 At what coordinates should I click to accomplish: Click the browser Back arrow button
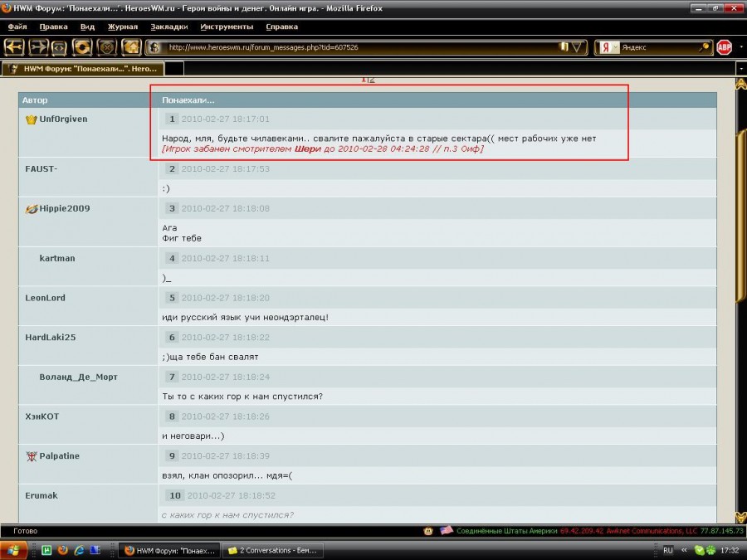(14, 47)
